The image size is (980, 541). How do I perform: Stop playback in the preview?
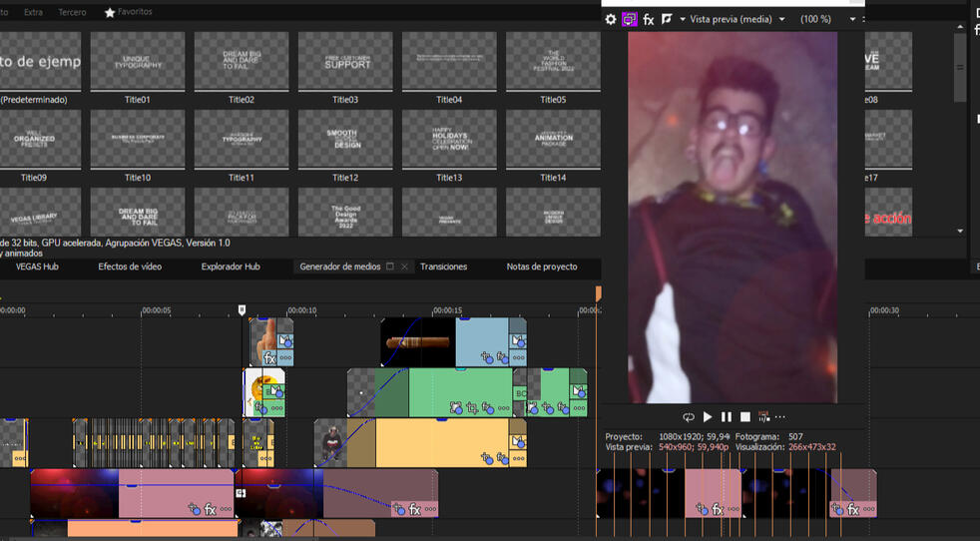point(744,417)
